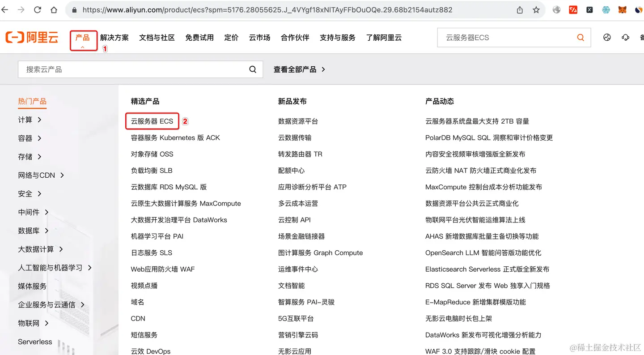This screenshot has width=644, height=355.
Task: Expand 人工智能与机器学习 category
Action: coord(55,268)
